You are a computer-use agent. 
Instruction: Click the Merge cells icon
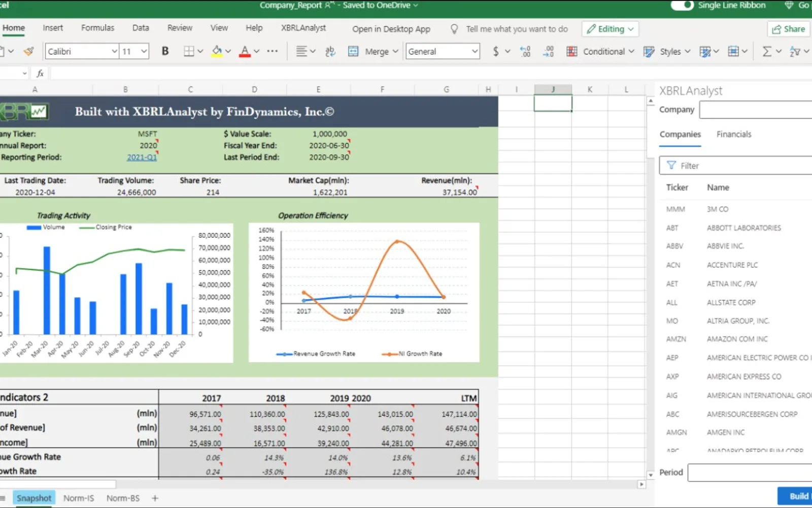click(x=353, y=51)
